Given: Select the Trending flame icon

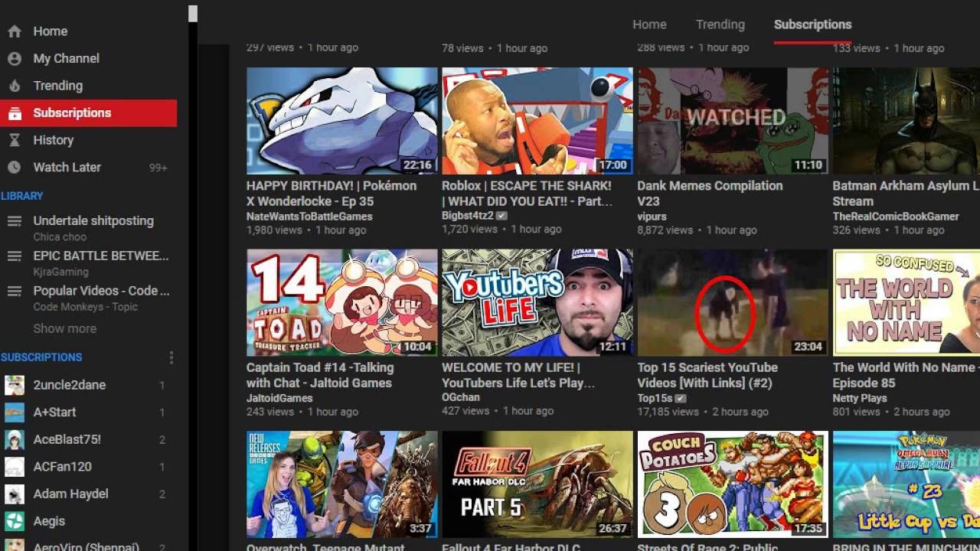Looking at the screenshot, I should pos(14,86).
